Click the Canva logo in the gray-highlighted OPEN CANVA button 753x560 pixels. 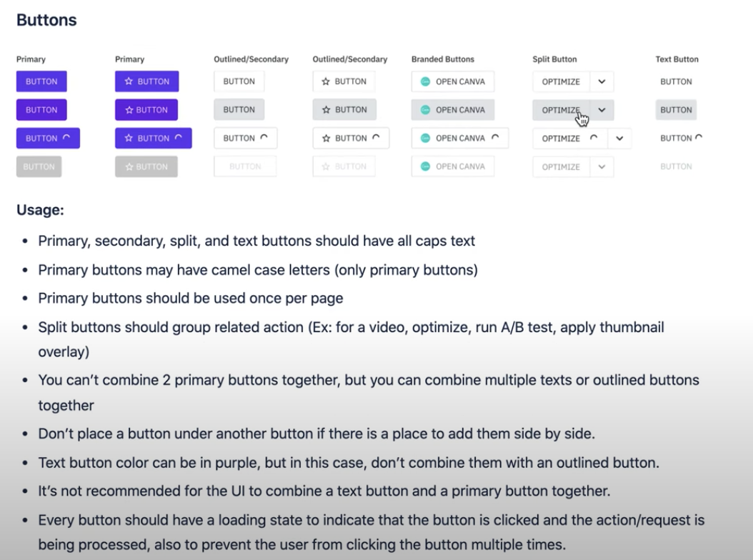tap(426, 110)
